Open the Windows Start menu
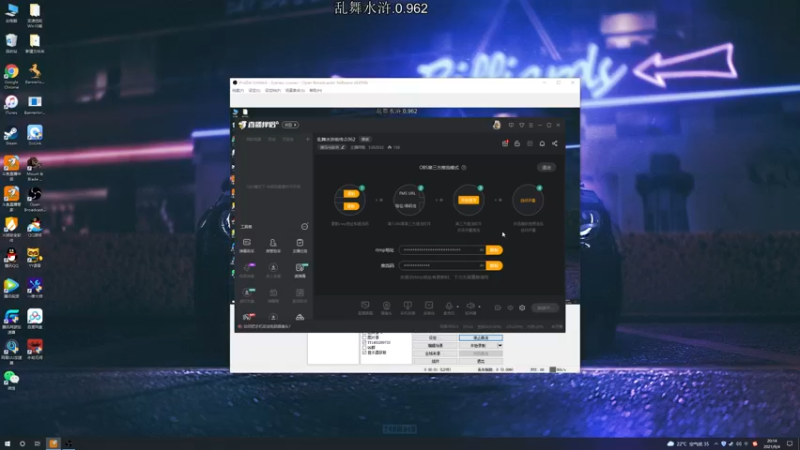Image resolution: width=800 pixels, height=450 pixels. [x=7, y=443]
